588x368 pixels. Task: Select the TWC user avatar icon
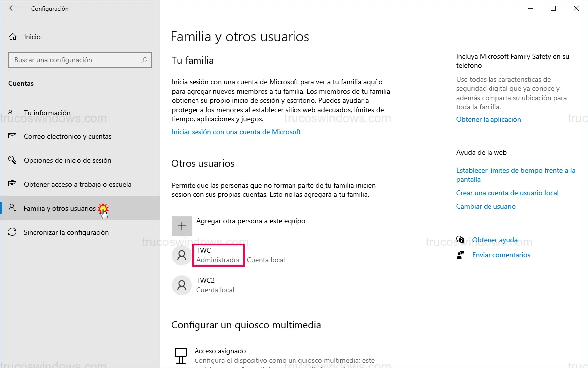182,255
